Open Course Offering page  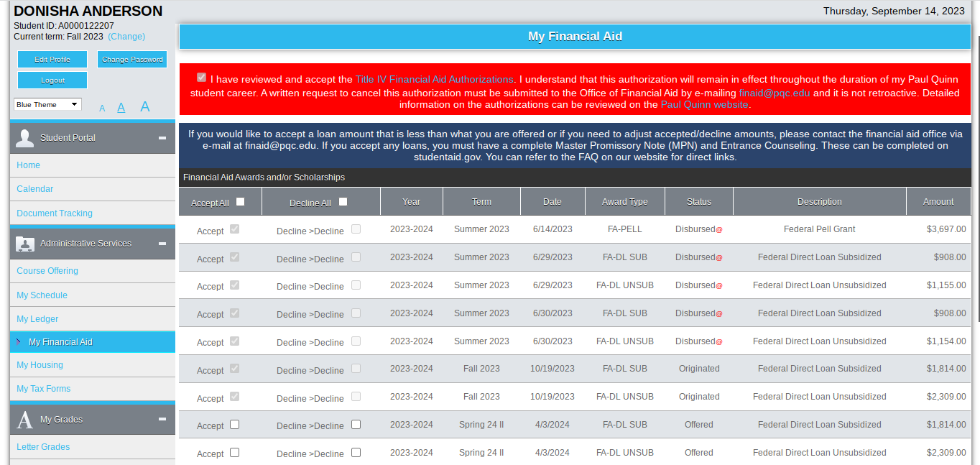coord(47,271)
